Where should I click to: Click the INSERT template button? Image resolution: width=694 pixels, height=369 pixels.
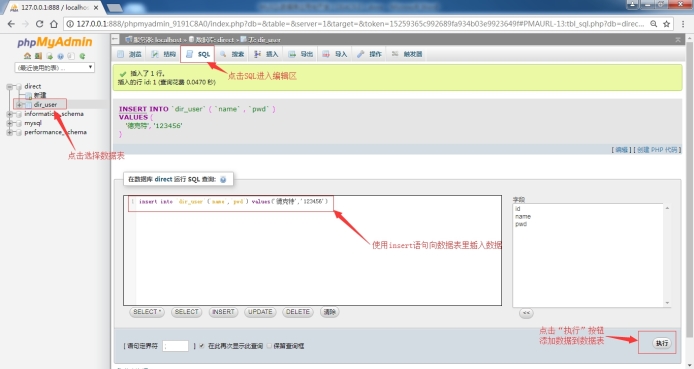(x=223, y=312)
